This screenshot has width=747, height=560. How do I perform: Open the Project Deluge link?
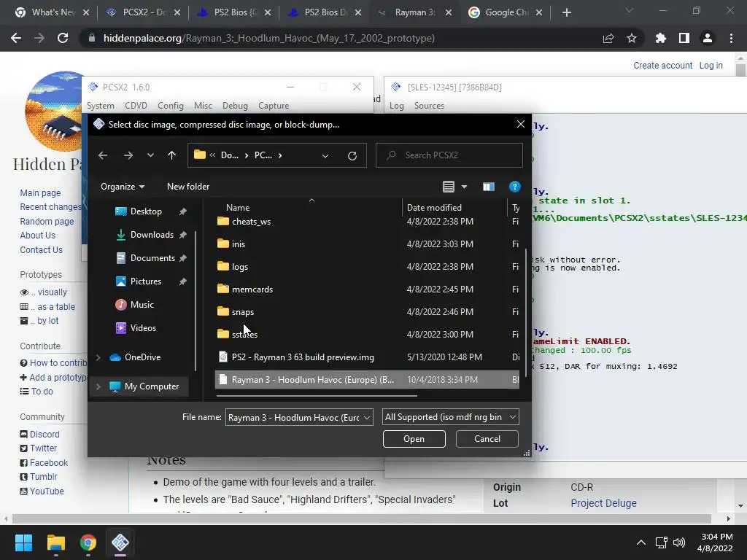[603, 503]
